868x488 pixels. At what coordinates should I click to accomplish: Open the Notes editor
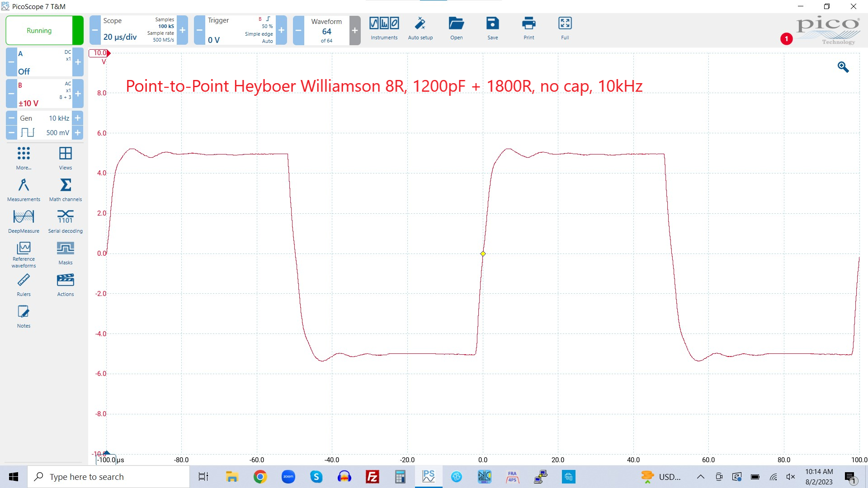coord(24,316)
